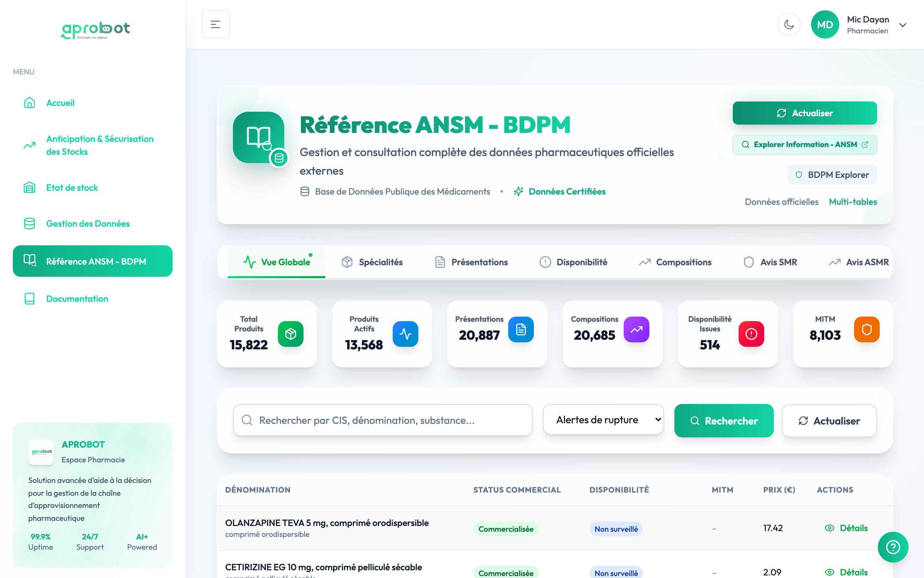Open Explorer Information - ANSM link
Viewport: 924px width, 578px height.
(x=805, y=144)
